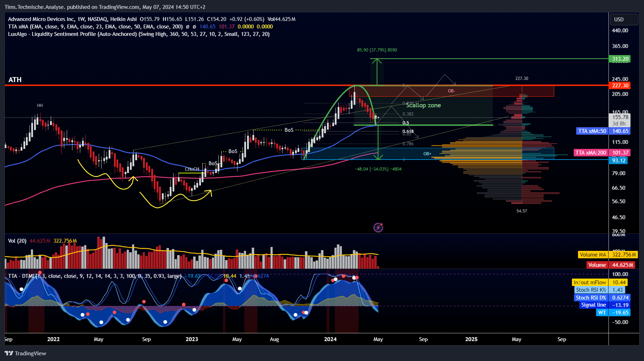Click the Volume MA label
This screenshot has height=361, width=644.
(593, 255)
